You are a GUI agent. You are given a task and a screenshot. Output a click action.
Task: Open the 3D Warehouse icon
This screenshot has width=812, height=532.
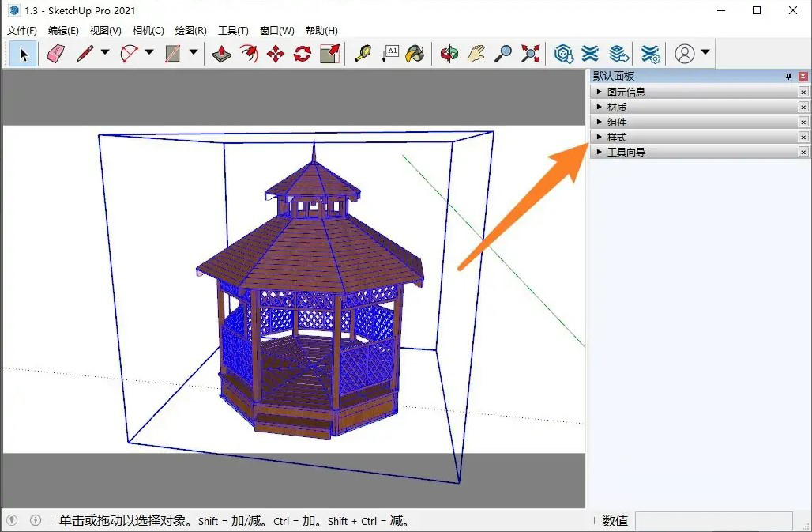[563, 54]
